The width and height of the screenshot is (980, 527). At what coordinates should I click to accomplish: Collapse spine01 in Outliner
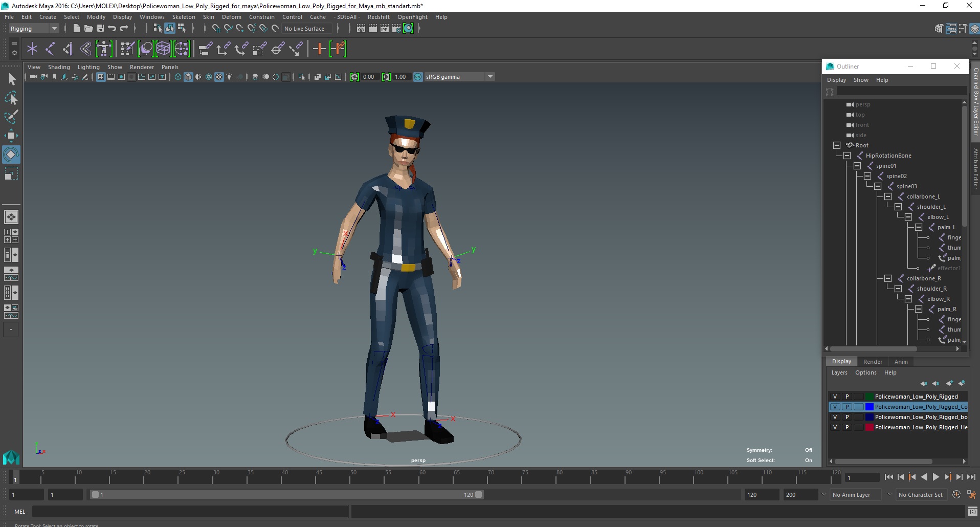point(857,166)
